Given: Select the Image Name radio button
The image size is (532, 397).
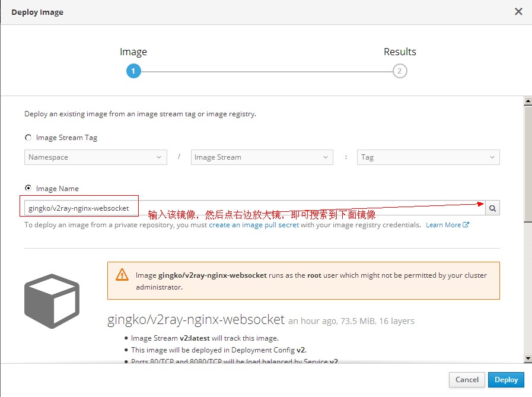Looking at the screenshot, I should [28, 188].
